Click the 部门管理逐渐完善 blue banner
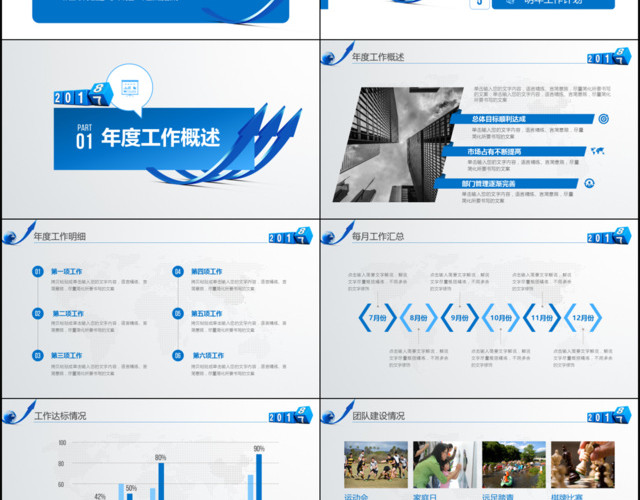 point(506,184)
